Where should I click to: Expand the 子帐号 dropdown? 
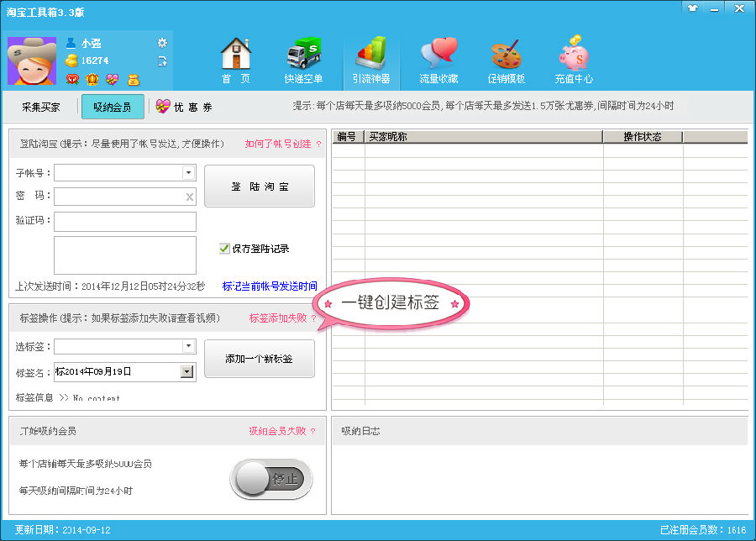click(x=189, y=173)
